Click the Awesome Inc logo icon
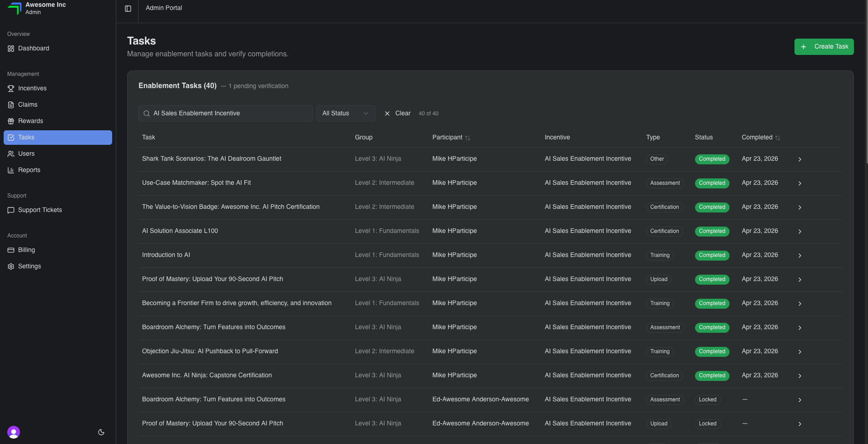Viewport: 868px width, 444px height. pyautogui.click(x=15, y=8)
